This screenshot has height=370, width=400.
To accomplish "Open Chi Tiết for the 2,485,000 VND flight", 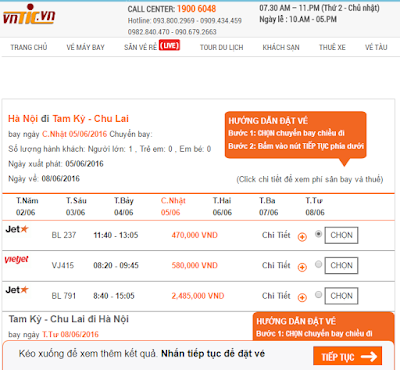I will pyautogui.click(x=276, y=296).
